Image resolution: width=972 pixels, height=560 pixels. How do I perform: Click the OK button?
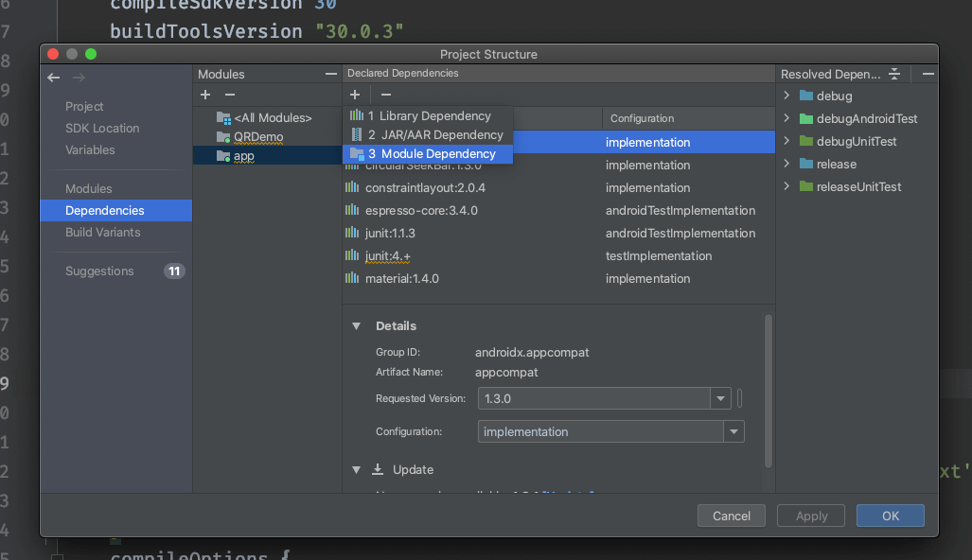pos(889,516)
